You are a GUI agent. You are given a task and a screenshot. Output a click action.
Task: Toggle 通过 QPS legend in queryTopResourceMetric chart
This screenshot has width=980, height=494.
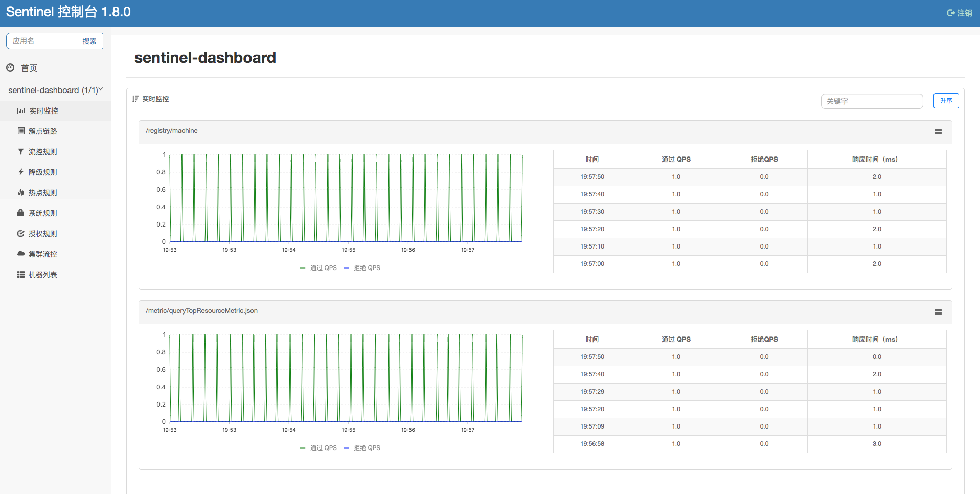point(318,448)
